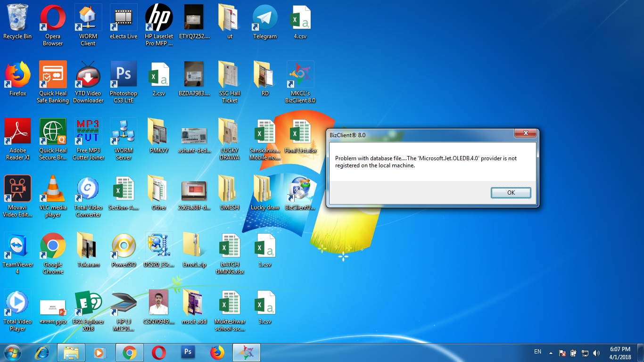This screenshot has width=644, height=362.
Task: Select the Firefox desktop shortcut
Action: point(17,79)
